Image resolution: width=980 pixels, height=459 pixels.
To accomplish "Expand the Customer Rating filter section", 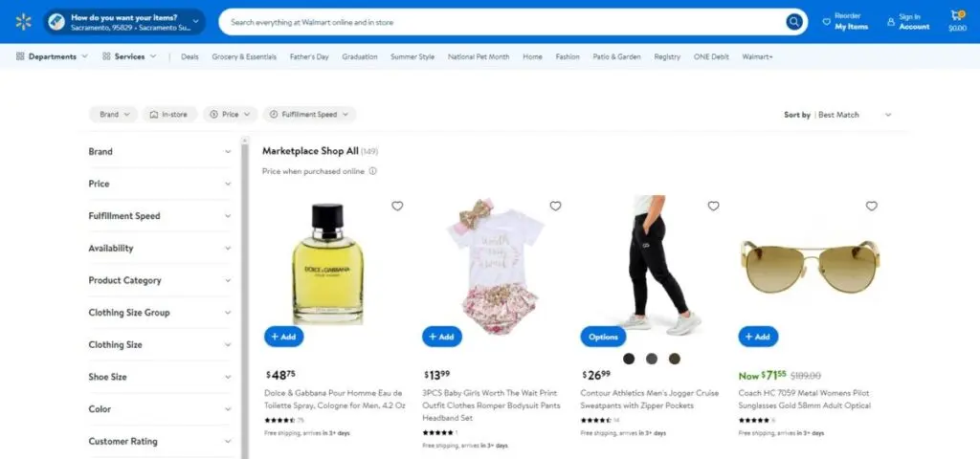I will click(160, 442).
